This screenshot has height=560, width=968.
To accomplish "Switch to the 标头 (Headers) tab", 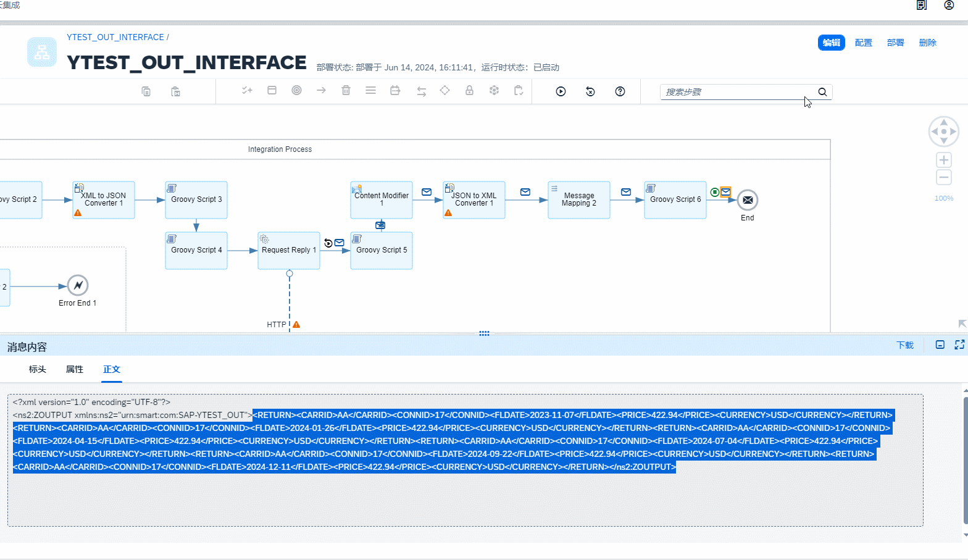I will coord(38,369).
